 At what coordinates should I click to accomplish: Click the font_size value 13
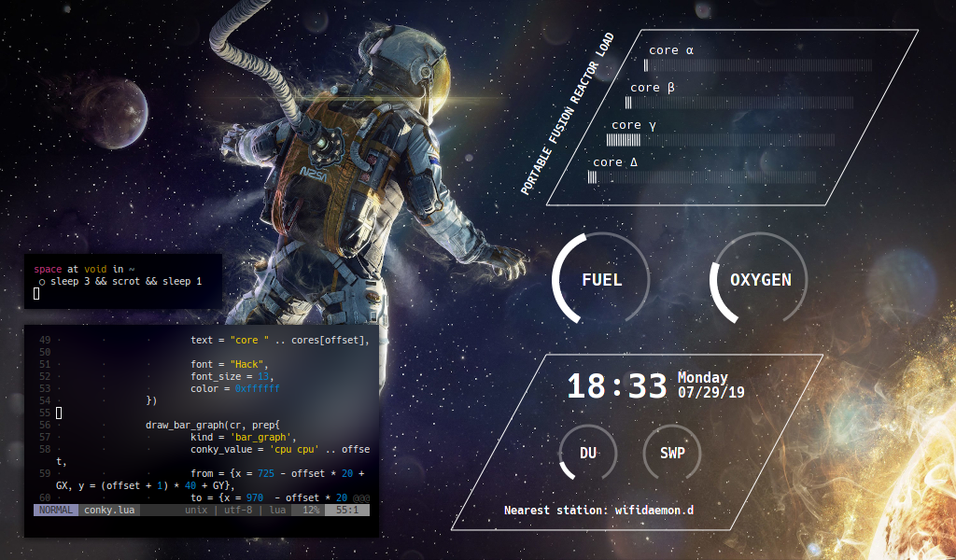tap(262, 376)
